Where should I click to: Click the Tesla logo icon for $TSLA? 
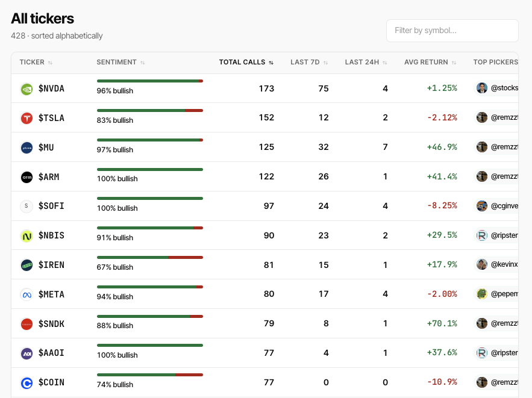pyautogui.click(x=27, y=118)
